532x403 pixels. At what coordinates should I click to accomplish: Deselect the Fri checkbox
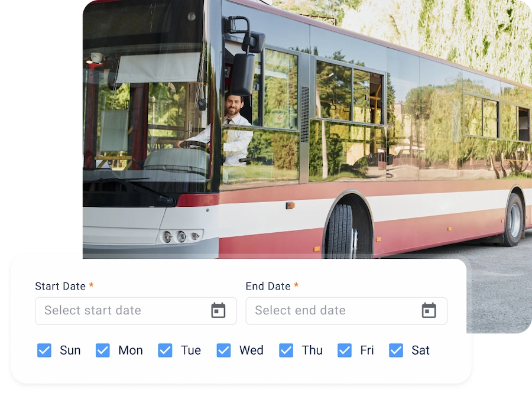(x=345, y=350)
